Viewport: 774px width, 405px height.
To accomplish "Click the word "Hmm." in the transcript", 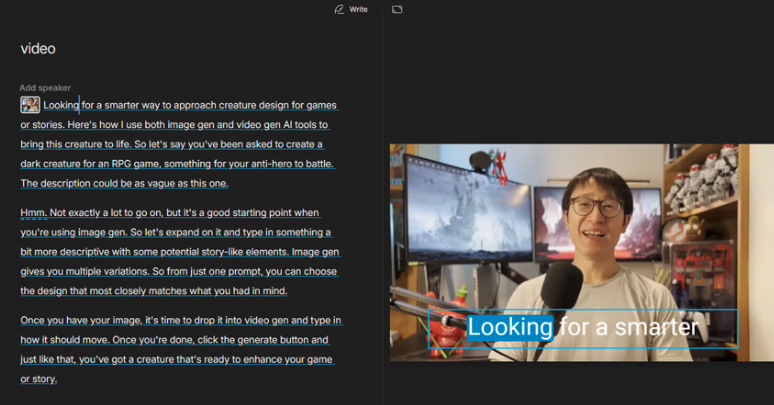I will pos(32,213).
